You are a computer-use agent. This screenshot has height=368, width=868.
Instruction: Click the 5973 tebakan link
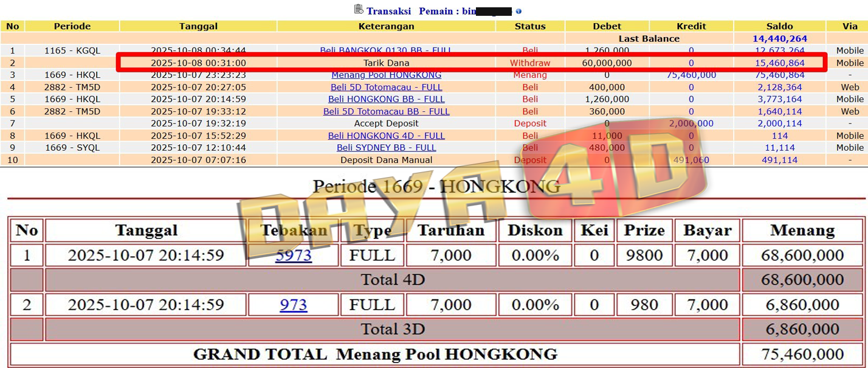tap(293, 255)
